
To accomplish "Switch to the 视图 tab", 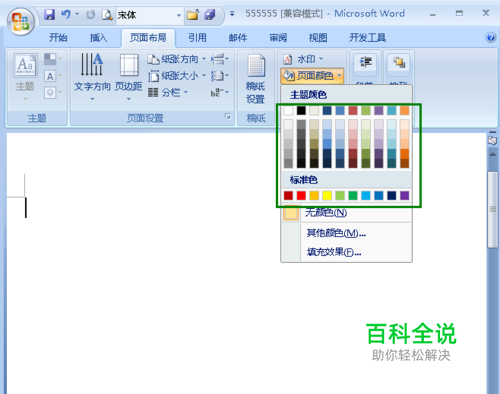I will coord(318,38).
